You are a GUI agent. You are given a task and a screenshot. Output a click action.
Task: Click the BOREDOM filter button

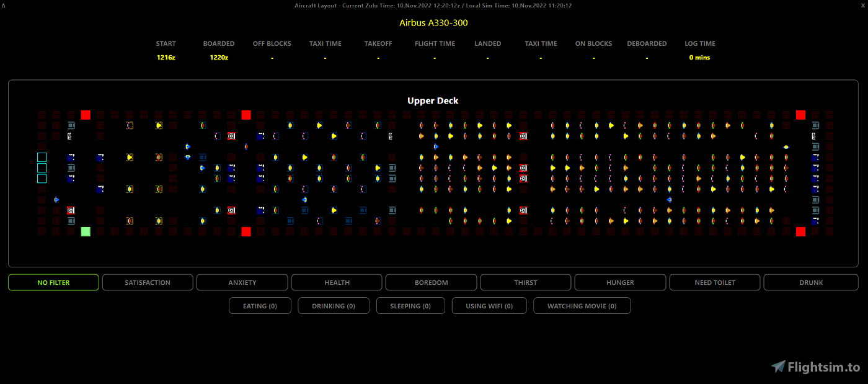point(431,282)
